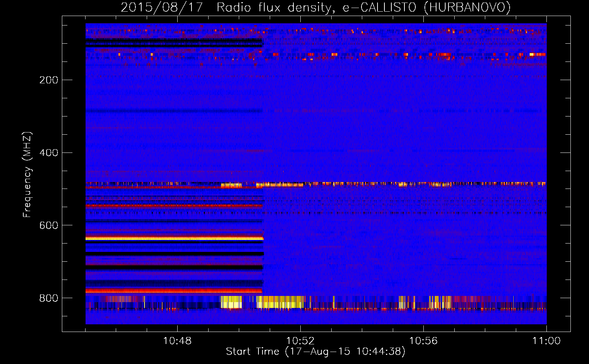Click the "Frequency (MHZ)" axis label

pos(27,175)
